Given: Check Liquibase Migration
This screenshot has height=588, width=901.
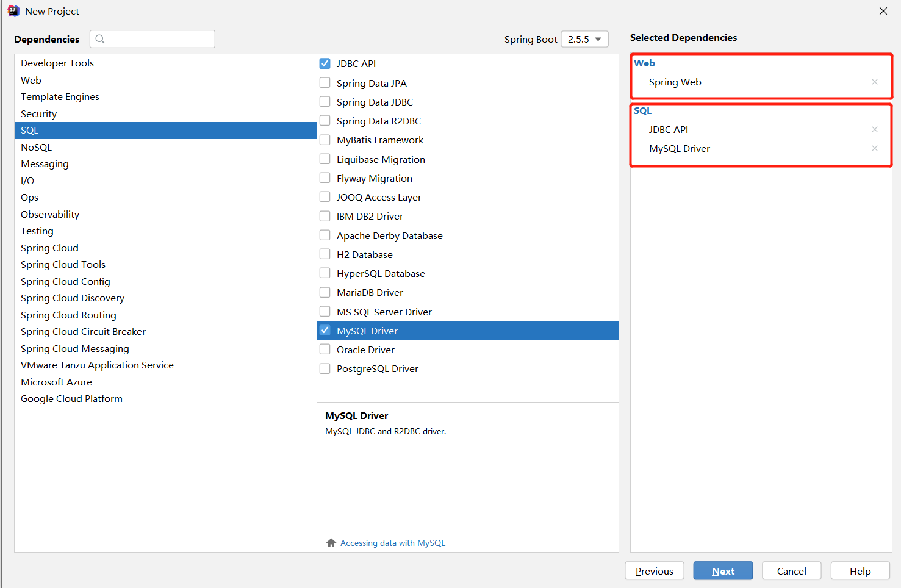Looking at the screenshot, I should pos(325,159).
